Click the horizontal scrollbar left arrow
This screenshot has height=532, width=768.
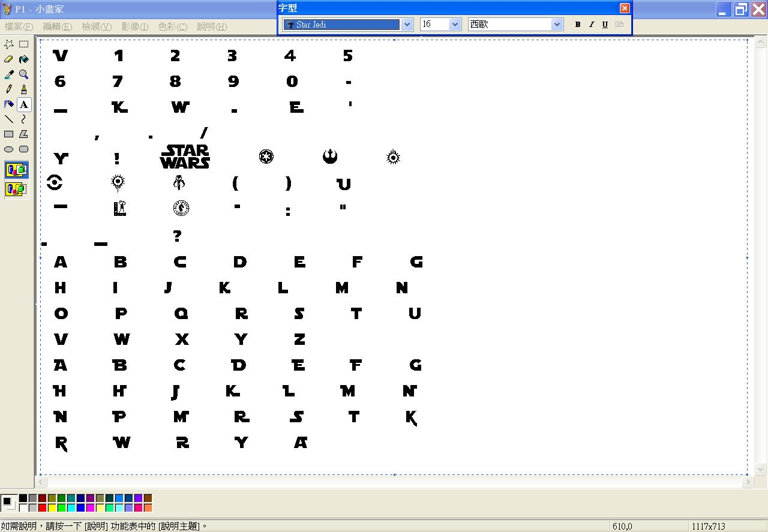point(41,482)
